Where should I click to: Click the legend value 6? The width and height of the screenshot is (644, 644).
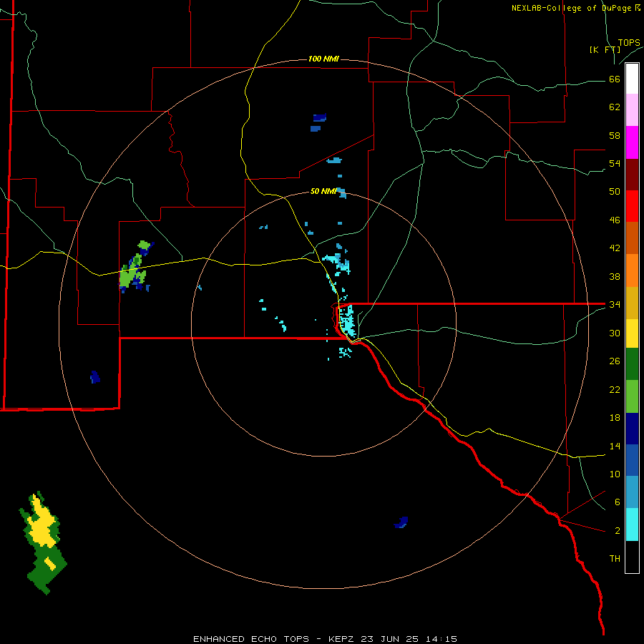(x=617, y=502)
